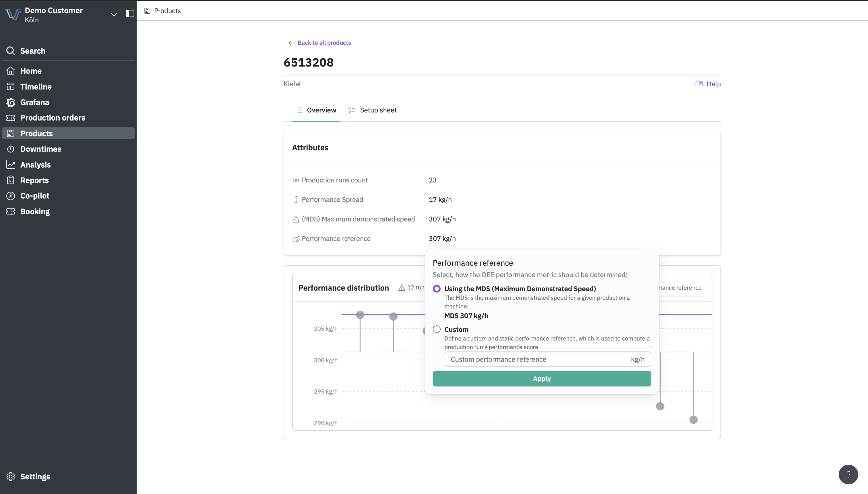Click the Settings gear icon

[x=11, y=476]
